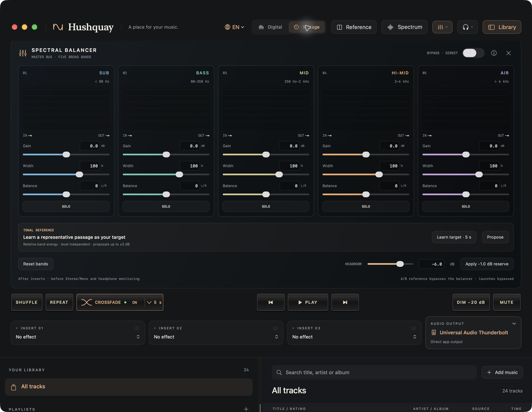Toggle the Bypass Direct switch

473,53
